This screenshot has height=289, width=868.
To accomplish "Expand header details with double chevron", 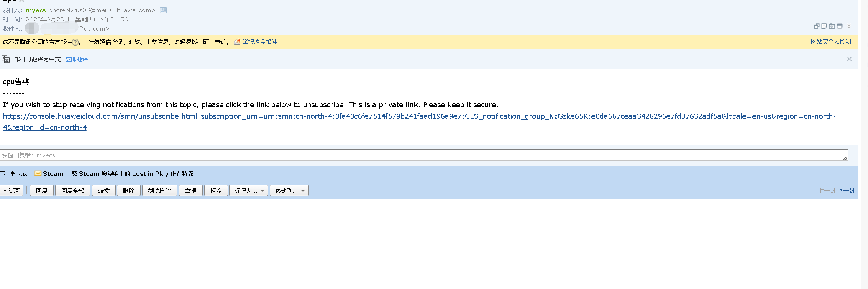I will (849, 26).
